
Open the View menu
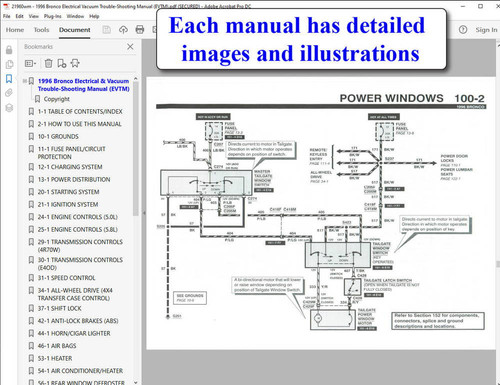coord(33,16)
